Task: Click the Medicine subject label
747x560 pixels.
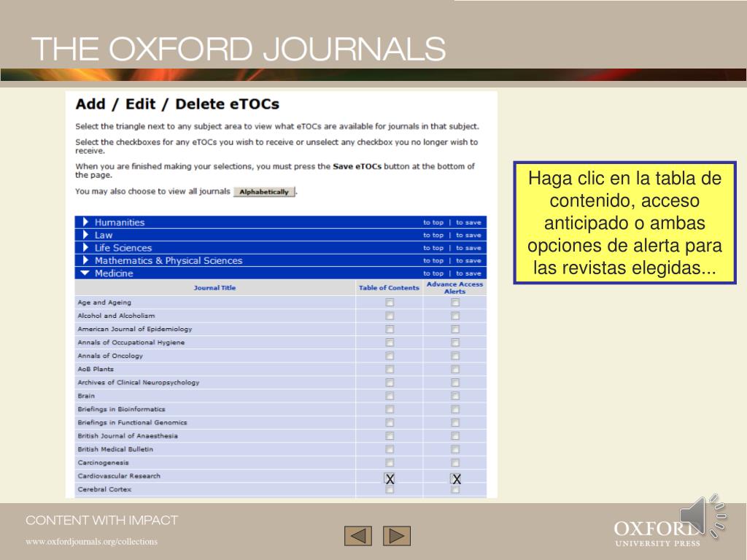Action: click(x=113, y=273)
